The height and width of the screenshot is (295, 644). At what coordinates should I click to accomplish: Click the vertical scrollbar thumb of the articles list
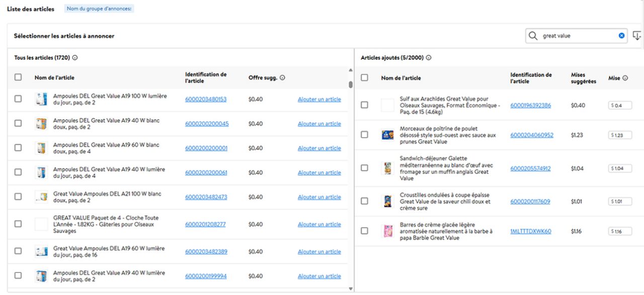[x=351, y=84]
